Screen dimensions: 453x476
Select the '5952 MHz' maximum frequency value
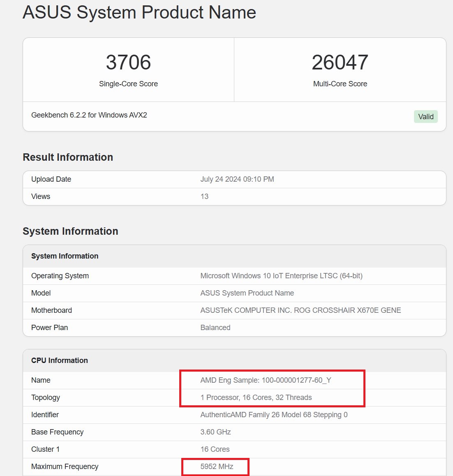pyautogui.click(x=217, y=467)
